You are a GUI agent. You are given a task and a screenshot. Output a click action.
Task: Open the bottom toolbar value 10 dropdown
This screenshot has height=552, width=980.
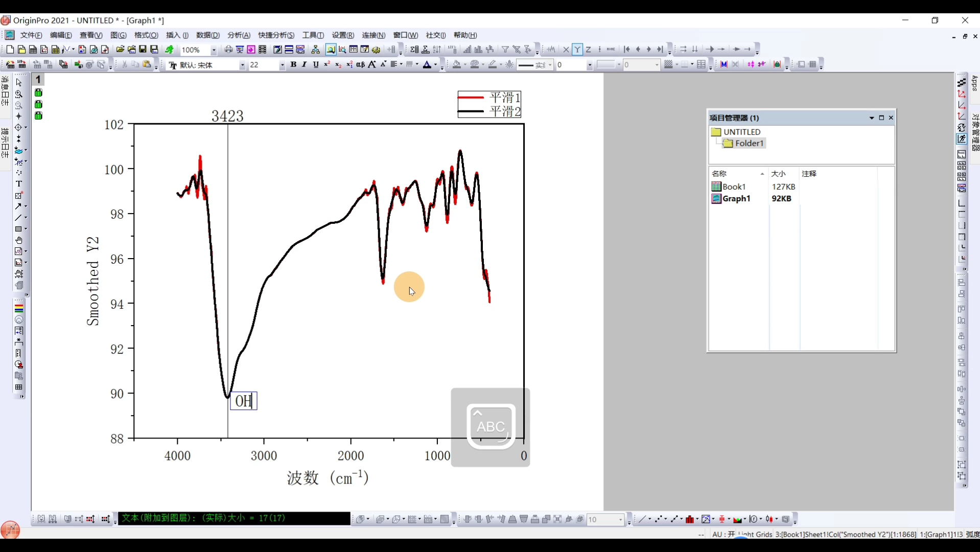pos(621,520)
